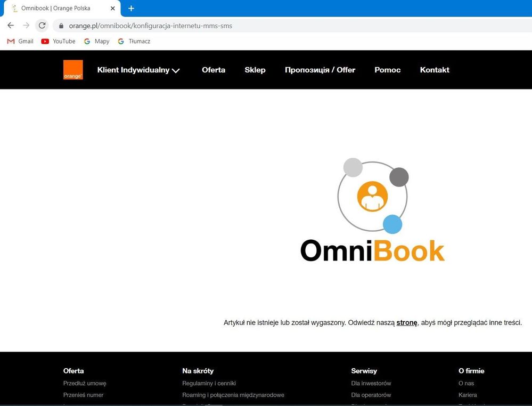Click the Kontakt navigation link
This screenshot has height=406, width=532.
pyautogui.click(x=435, y=70)
